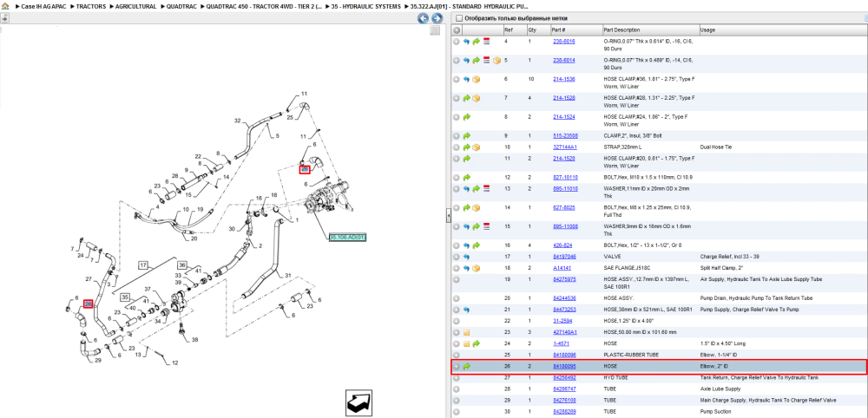Open 'AGRICULTURAL' breadcrumb
This screenshot has width=868, height=418.
point(136,6)
